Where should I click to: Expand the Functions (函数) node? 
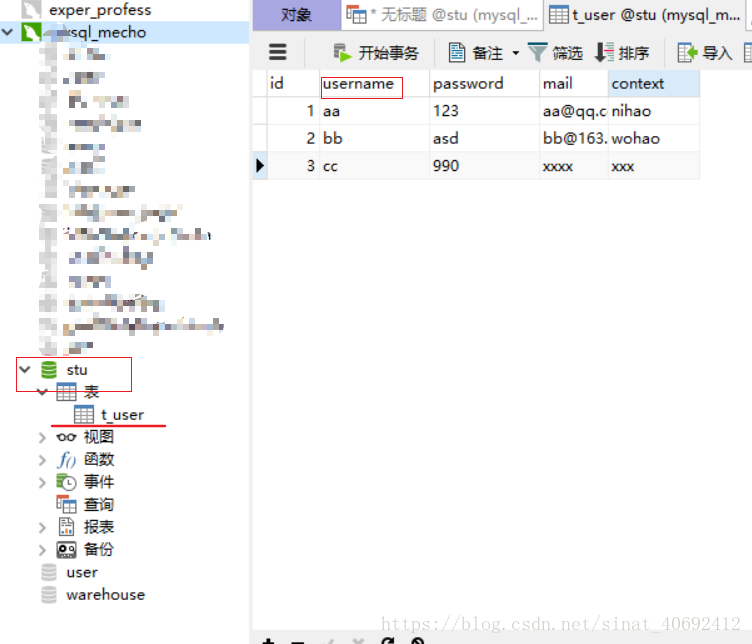pos(42,460)
